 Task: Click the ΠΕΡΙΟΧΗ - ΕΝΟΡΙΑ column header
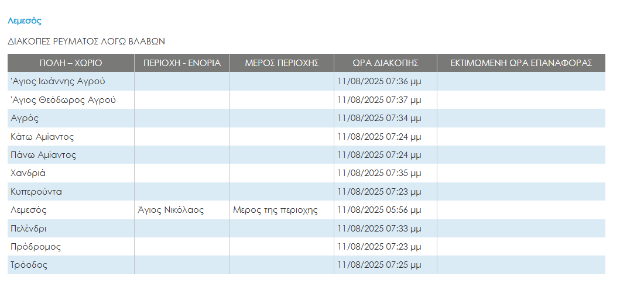click(181, 63)
